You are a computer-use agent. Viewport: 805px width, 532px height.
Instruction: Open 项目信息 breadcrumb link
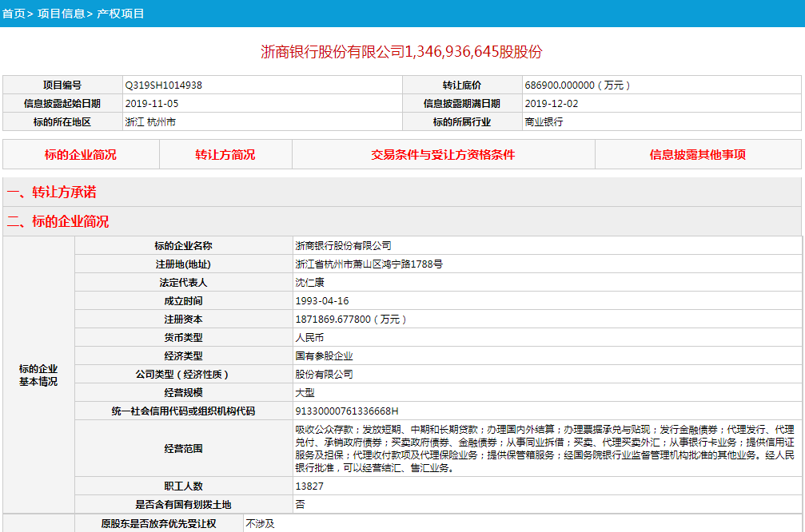point(61,14)
